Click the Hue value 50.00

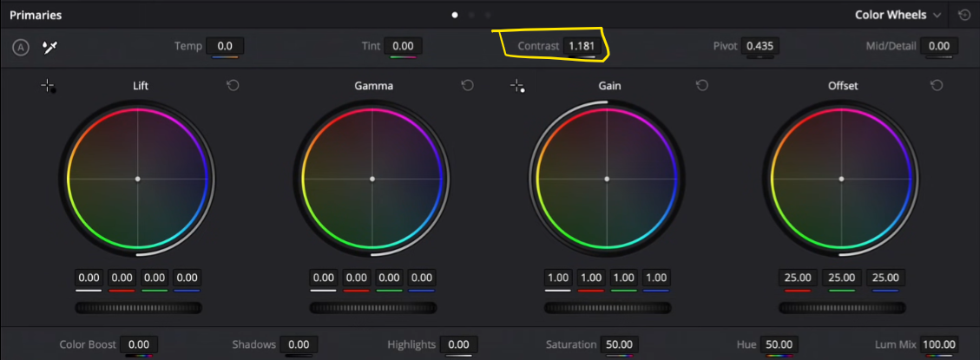[x=779, y=344]
